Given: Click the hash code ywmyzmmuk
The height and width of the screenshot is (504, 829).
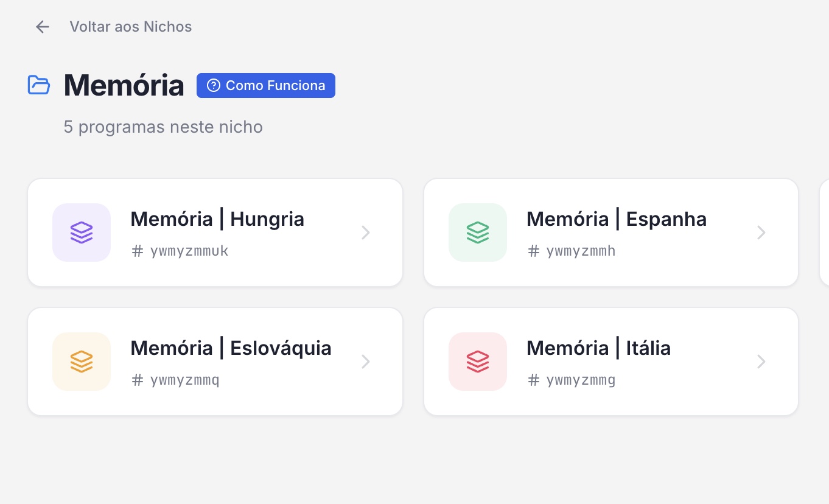Looking at the screenshot, I should pos(189,251).
